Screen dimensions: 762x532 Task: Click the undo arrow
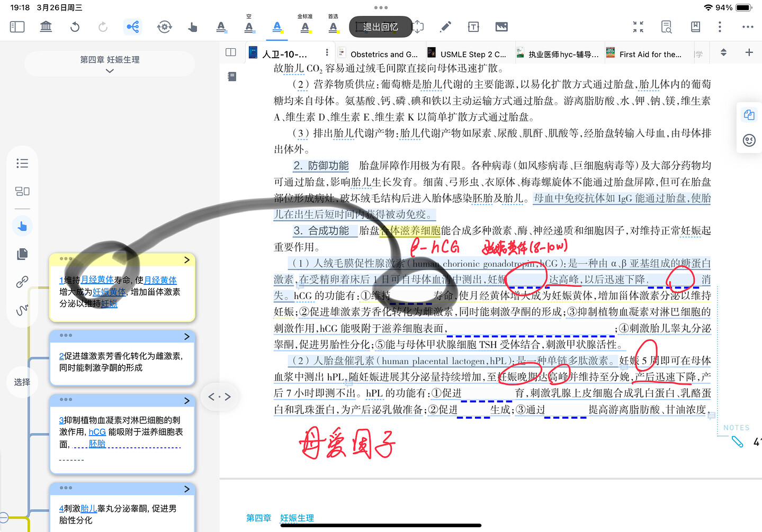click(75, 26)
